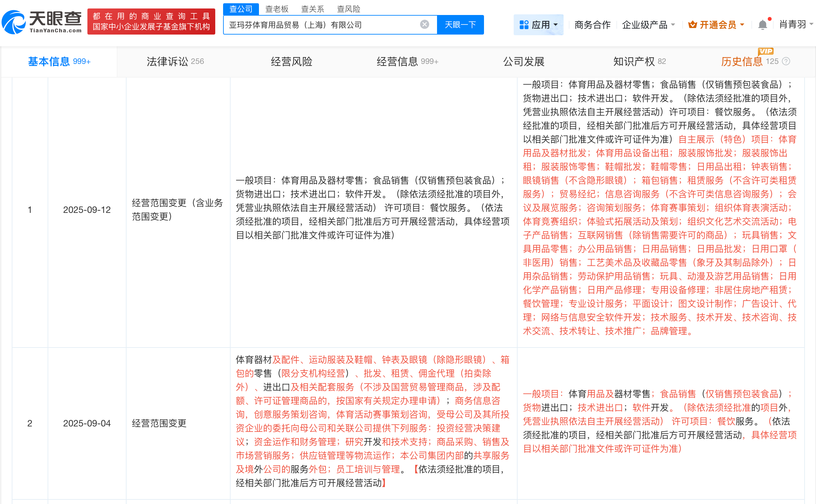Open the help question mark beside 历史信息
The image size is (816, 504).
pyautogui.click(x=786, y=61)
